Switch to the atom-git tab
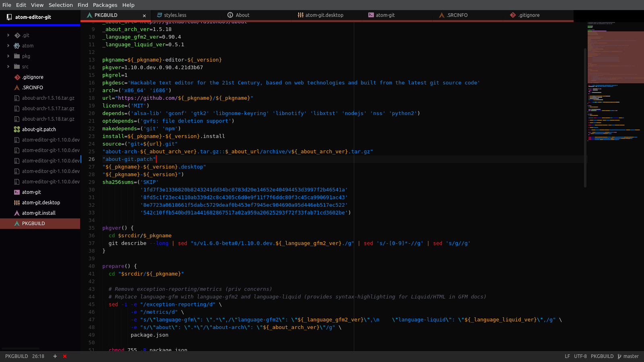Viewport: 644px width, 362px height. (397, 15)
